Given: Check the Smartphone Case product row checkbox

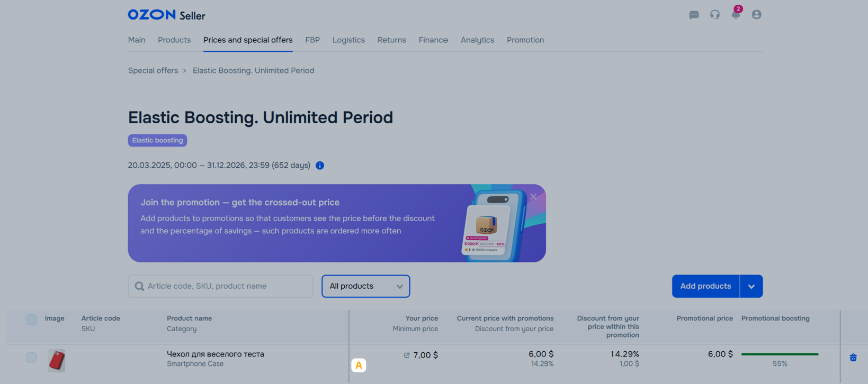Looking at the screenshot, I should click(x=32, y=358).
